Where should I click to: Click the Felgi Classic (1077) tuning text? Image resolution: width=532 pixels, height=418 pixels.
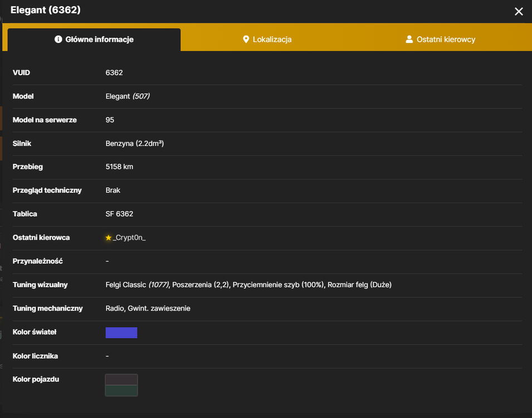click(x=138, y=285)
